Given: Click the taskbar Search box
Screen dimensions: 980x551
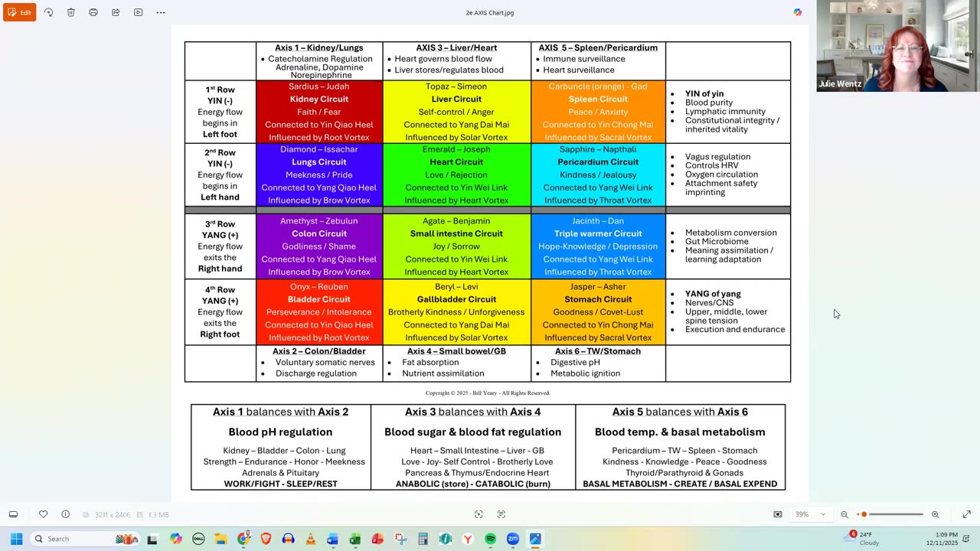Looking at the screenshot, I should 86,539.
